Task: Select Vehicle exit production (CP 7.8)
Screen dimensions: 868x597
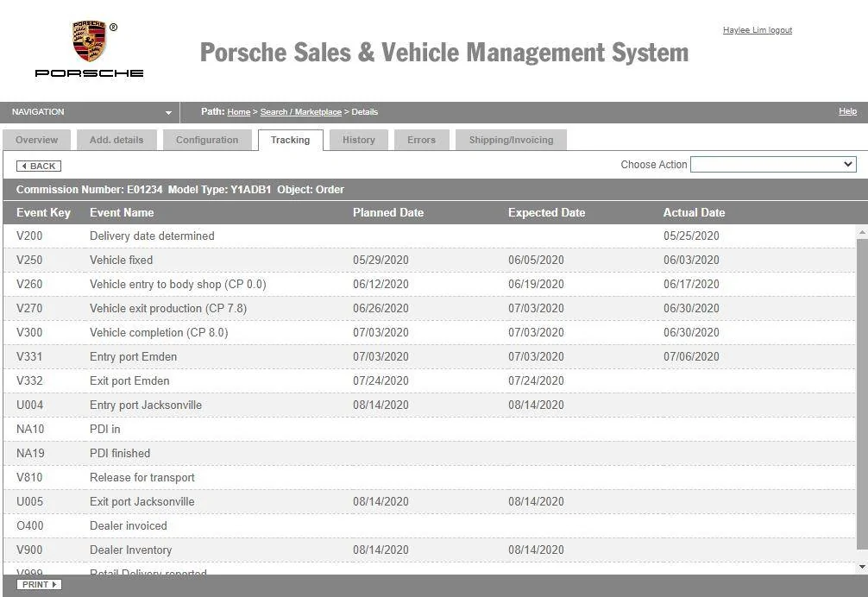Action: 168,308
